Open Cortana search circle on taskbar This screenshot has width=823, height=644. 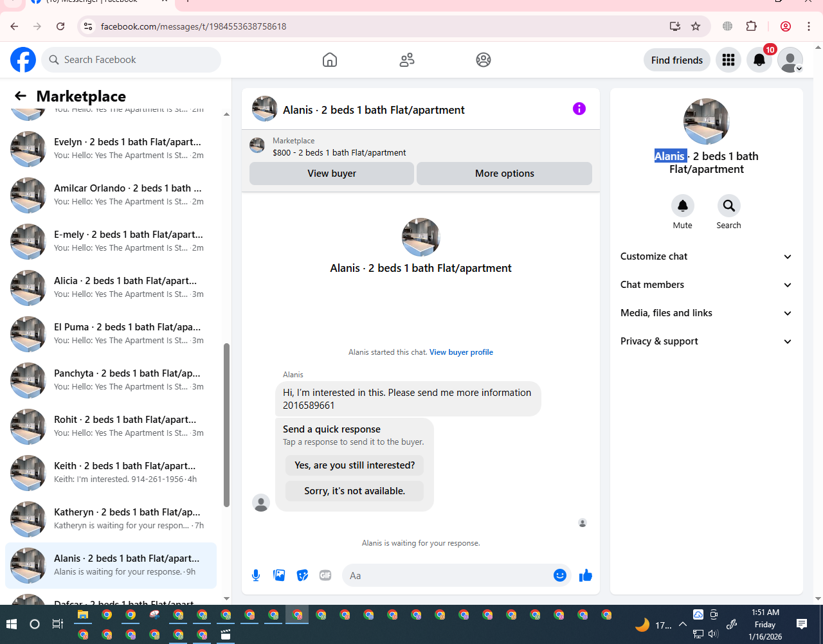(x=35, y=624)
